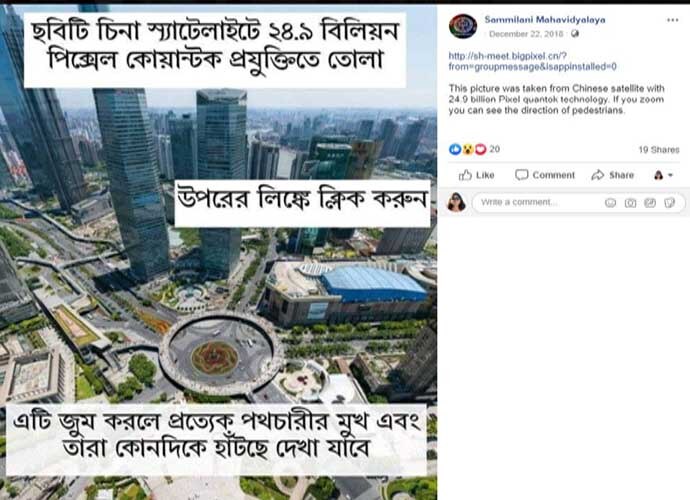
Task: Click the blue Like reaction icon
Action: (455, 149)
